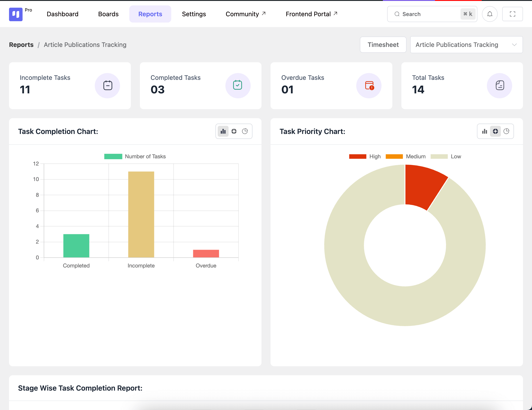Switch Task Priority Chart to bar view
This screenshot has height=410, width=532.
[484, 131]
